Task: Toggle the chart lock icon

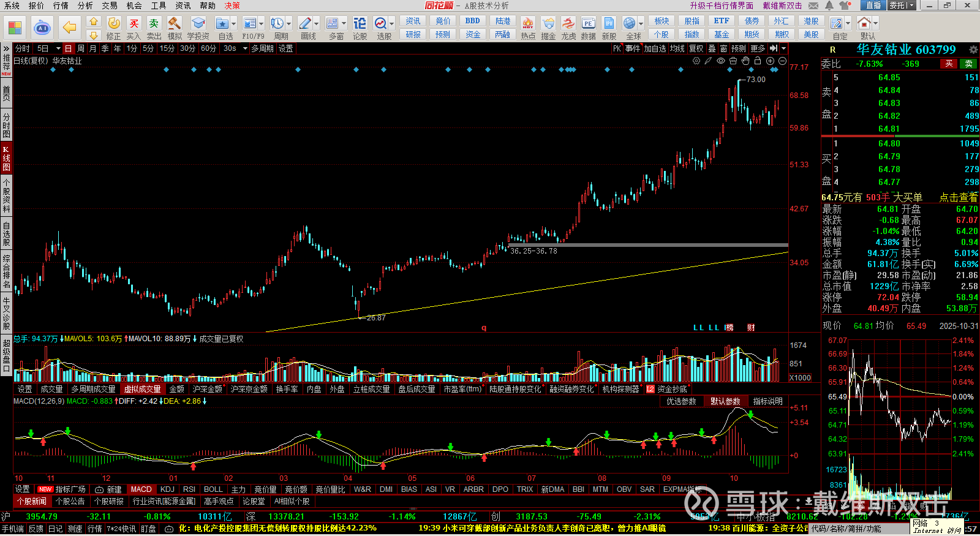Action: pyautogui.click(x=758, y=61)
